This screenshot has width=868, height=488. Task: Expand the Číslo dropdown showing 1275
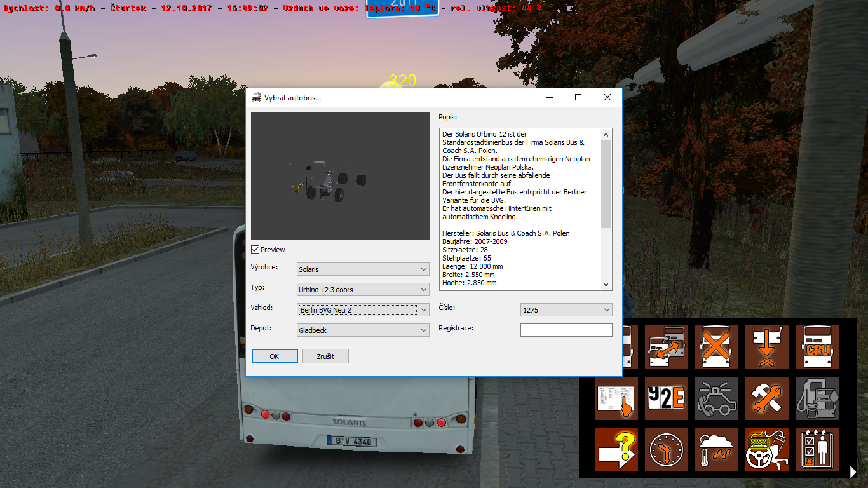click(x=566, y=310)
